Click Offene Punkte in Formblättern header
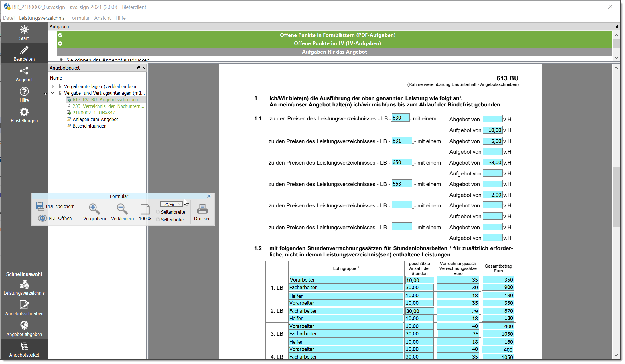 point(338,35)
